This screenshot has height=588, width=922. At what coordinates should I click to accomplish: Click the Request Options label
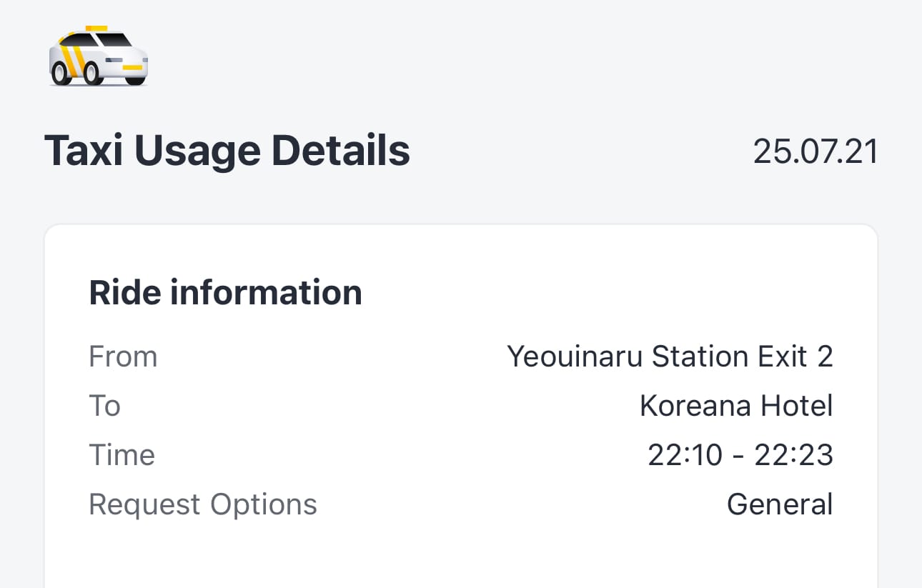click(x=203, y=504)
